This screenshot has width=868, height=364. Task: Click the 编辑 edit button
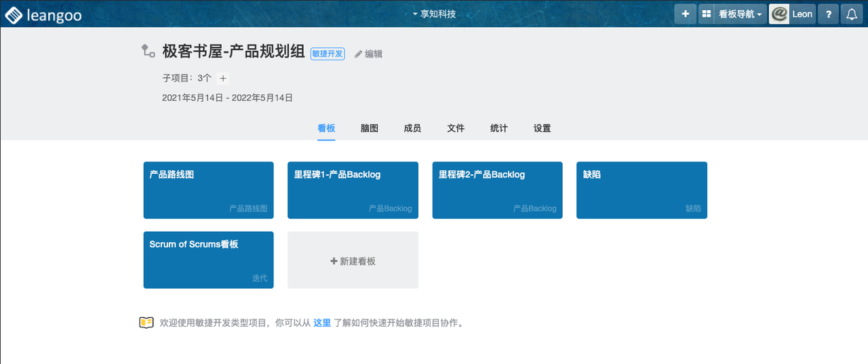[369, 54]
